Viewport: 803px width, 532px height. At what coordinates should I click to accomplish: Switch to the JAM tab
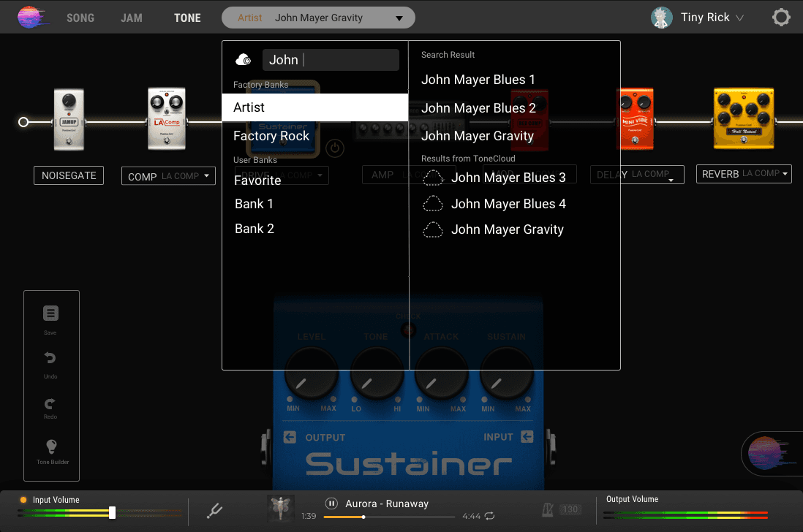coord(132,18)
